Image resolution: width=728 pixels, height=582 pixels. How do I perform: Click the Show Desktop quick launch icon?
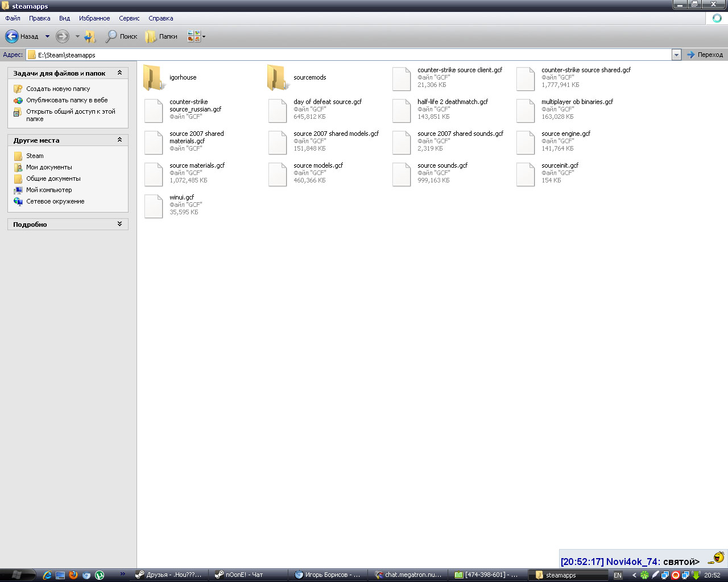pos(60,575)
